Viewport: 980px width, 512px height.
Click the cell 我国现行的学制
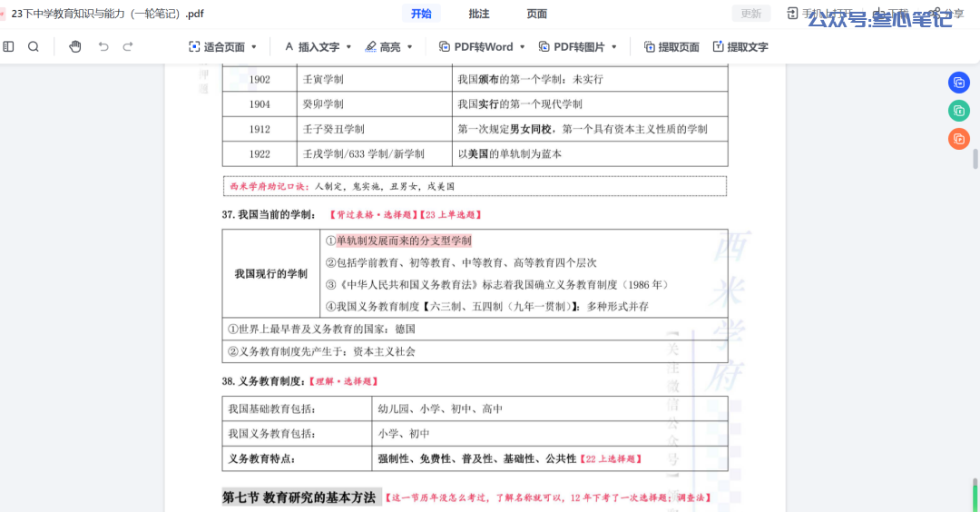coord(271,274)
